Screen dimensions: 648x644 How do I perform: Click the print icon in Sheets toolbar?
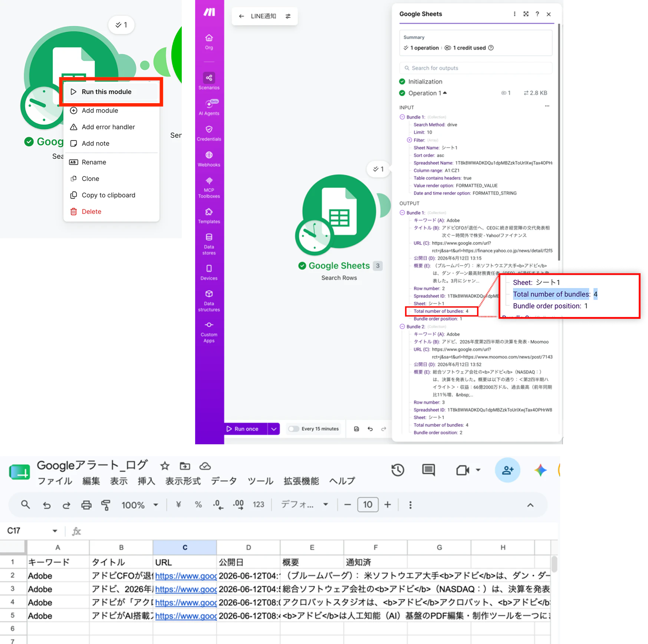(x=86, y=505)
